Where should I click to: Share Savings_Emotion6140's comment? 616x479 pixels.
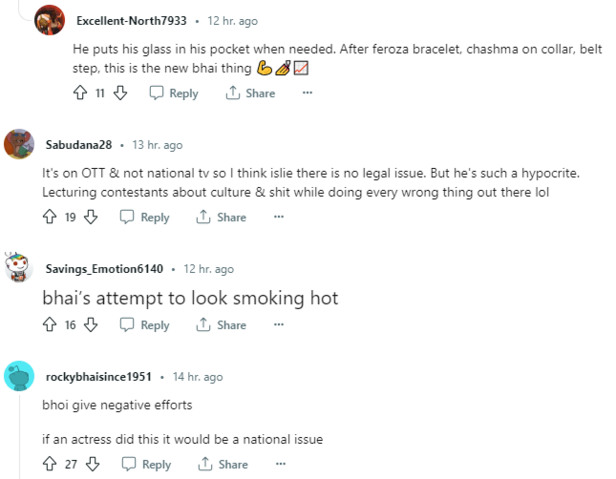(221, 325)
